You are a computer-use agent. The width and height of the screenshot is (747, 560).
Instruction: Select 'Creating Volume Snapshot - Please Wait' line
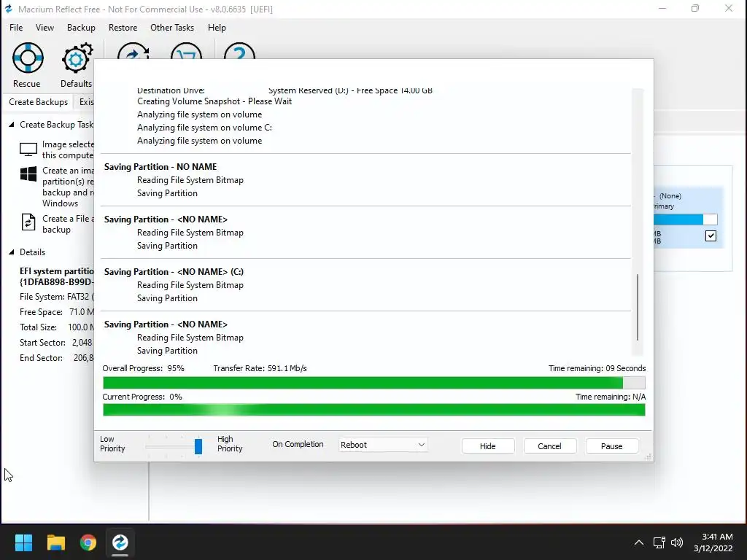tap(214, 101)
